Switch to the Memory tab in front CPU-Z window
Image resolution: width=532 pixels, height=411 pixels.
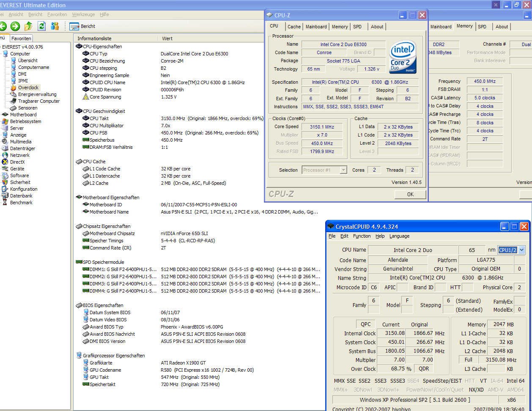(340, 27)
